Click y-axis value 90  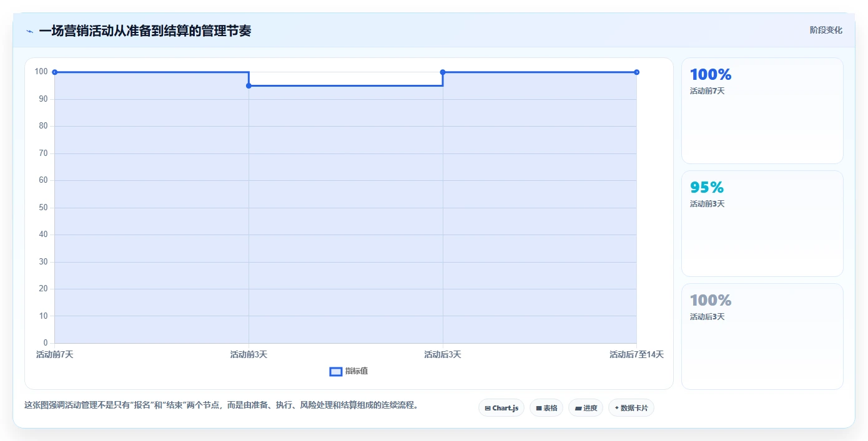pos(43,99)
